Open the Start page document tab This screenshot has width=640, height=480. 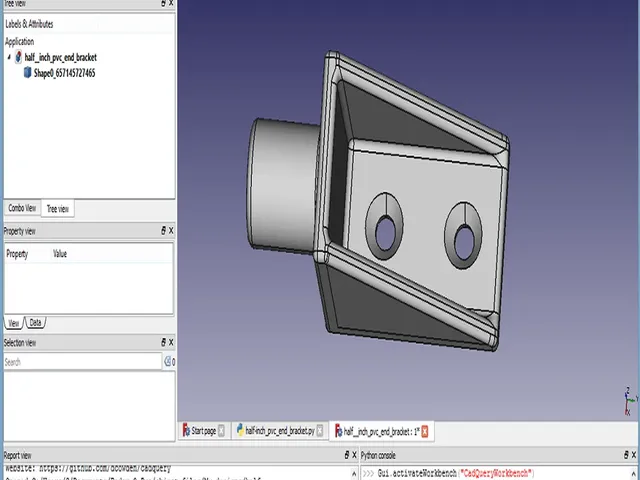[204, 431]
